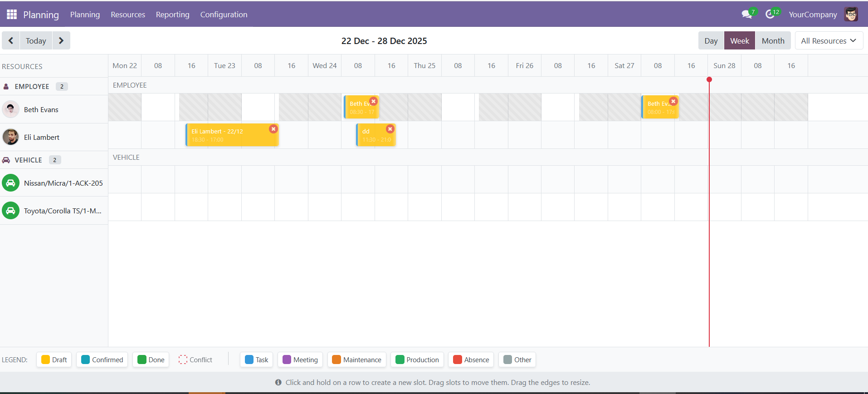This screenshot has width=868, height=394.
Task: Click Beth Evans avatar photo
Action: [10, 109]
